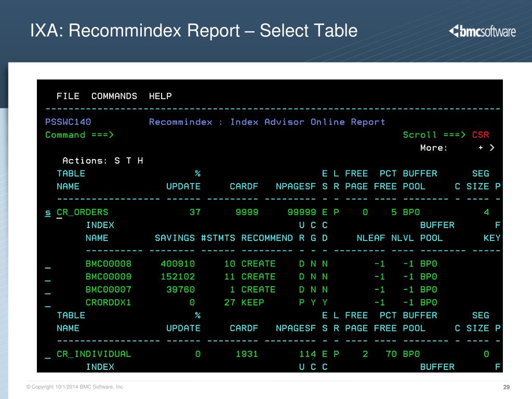Click the RECOMMEND column header

pyautogui.click(x=267, y=238)
